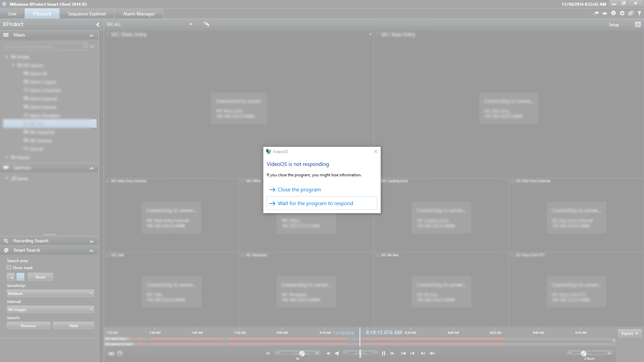644x362 pixels.
Task: Open the Interval All images dropdown
Action: (x=50, y=309)
